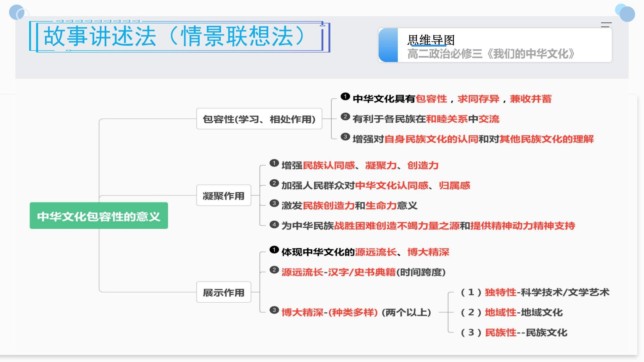This screenshot has width=644, height=362.
Task: Click the blue gradient tab beside 思维导图
Action: coord(388,45)
